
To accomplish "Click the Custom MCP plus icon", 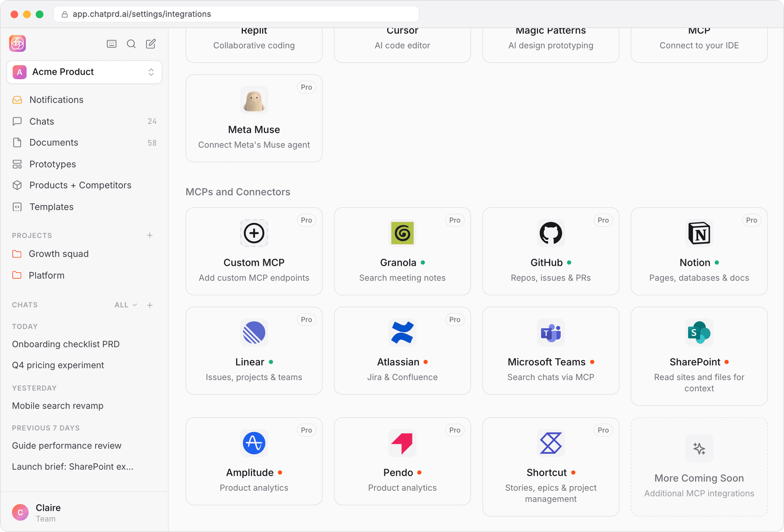I will 254,233.
